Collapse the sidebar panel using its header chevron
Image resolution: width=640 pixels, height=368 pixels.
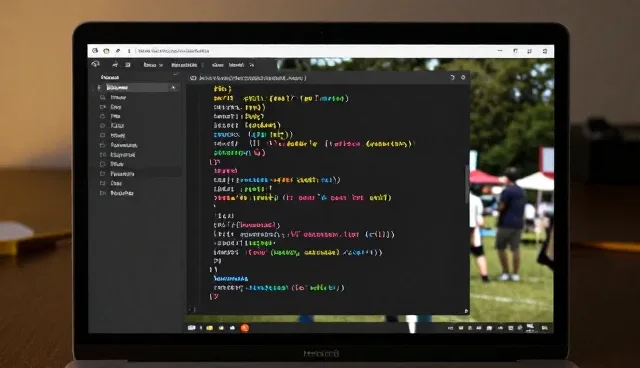click(x=176, y=74)
